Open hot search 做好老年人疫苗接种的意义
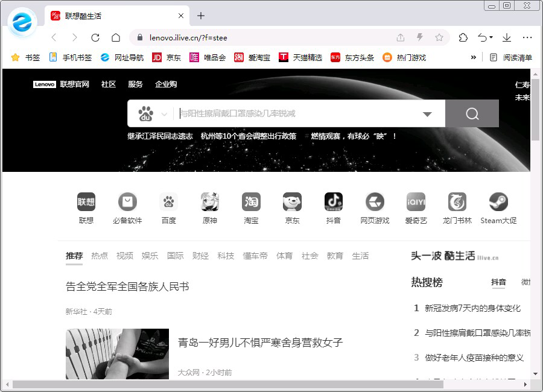The width and height of the screenshot is (543, 392). [474, 358]
